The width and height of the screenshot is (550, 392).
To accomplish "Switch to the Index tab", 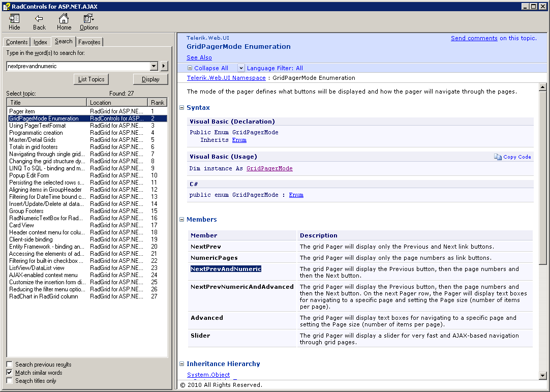I will (40, 42).
